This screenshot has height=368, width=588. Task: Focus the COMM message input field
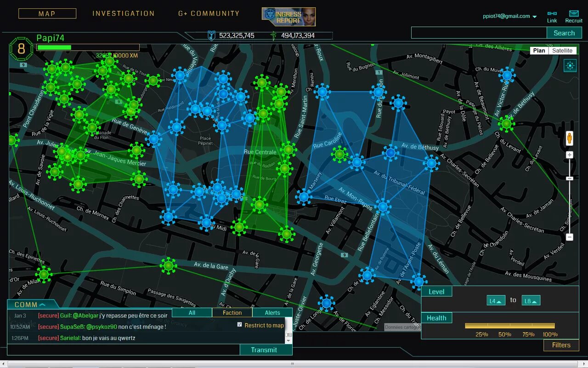pos(123,350)
